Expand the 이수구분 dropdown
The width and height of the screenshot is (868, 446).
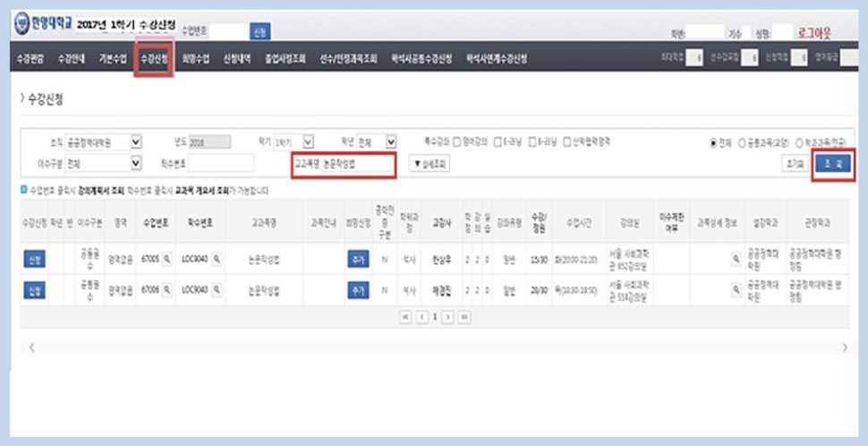pyautogui.click(x=137, y=163)
